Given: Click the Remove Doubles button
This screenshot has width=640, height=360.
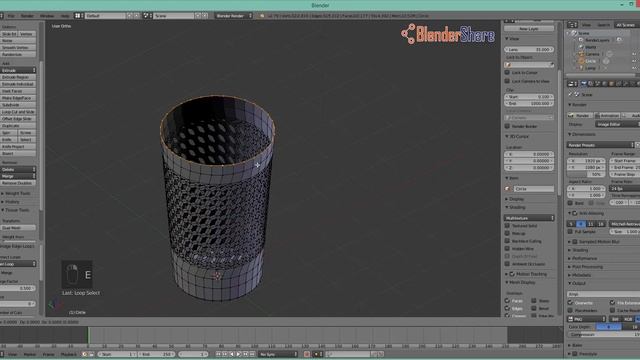Looking at the screenshot, I should click(x=18, y=183).
